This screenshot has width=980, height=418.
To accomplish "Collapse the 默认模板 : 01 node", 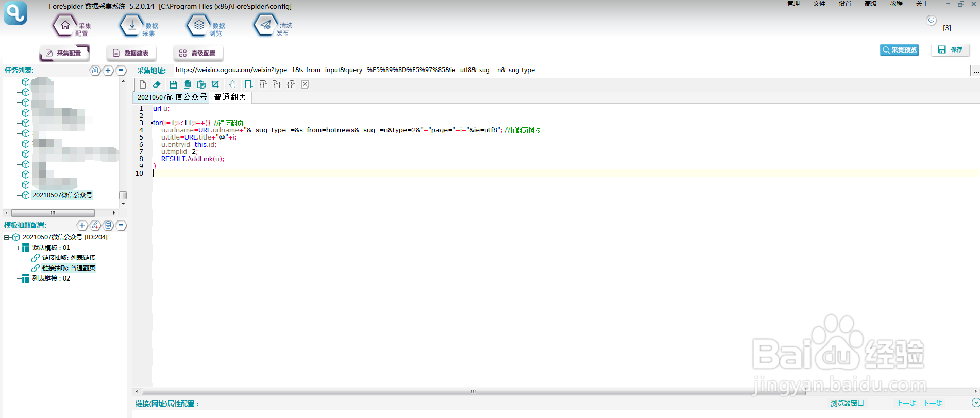I will (x=16, y=248).
